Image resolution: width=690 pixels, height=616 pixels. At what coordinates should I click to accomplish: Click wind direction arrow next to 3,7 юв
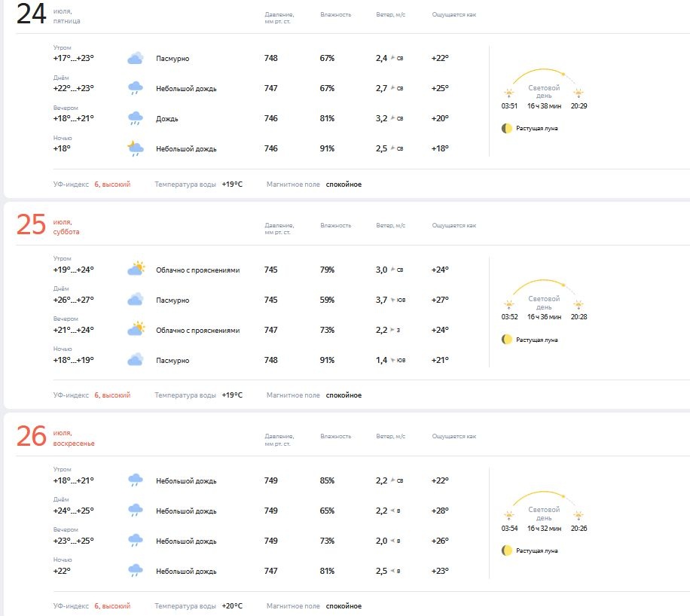coord(392,300)
